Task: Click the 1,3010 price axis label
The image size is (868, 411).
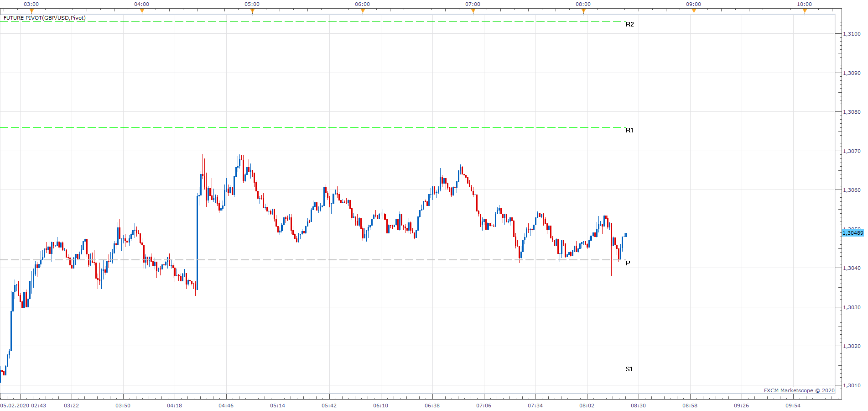Action: click(852, 385)
